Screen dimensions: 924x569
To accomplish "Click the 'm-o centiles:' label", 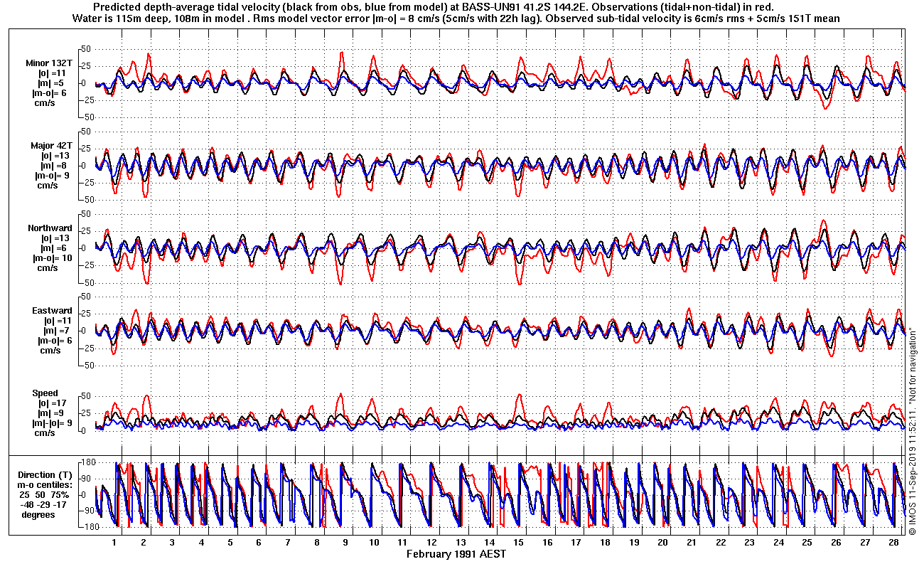I will click(46, 485).
